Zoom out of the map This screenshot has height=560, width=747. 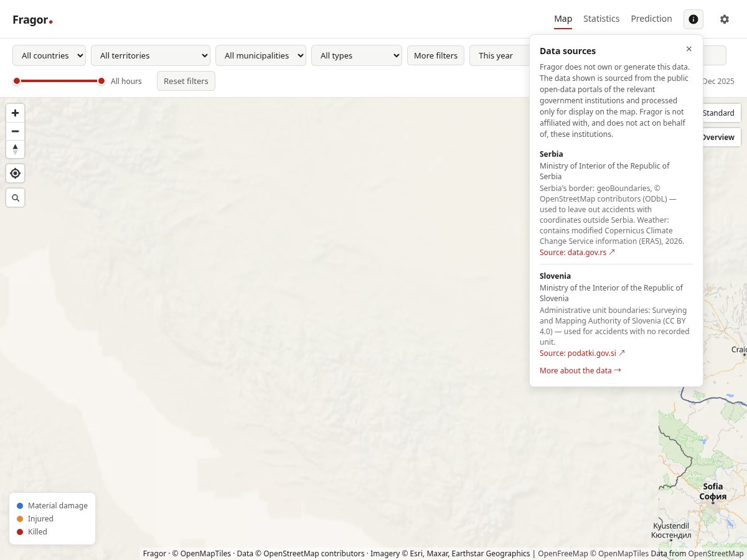pyautogui.click(x=16, y=131)
